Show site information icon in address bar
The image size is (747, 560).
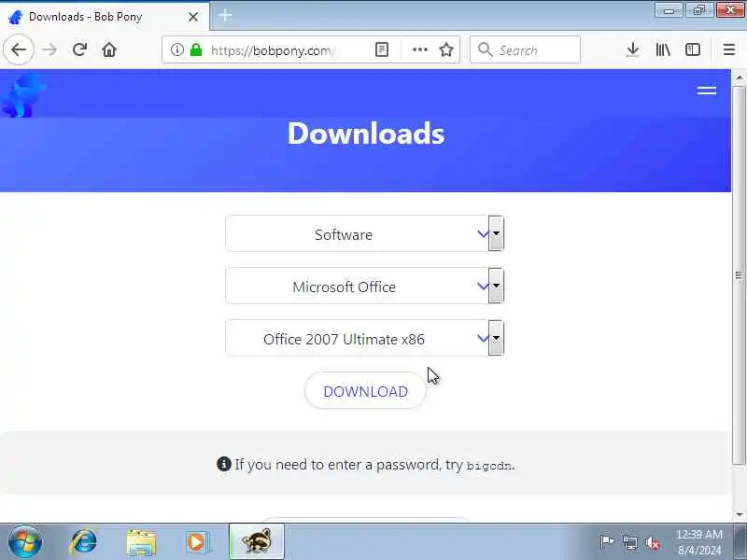point(177,49)
